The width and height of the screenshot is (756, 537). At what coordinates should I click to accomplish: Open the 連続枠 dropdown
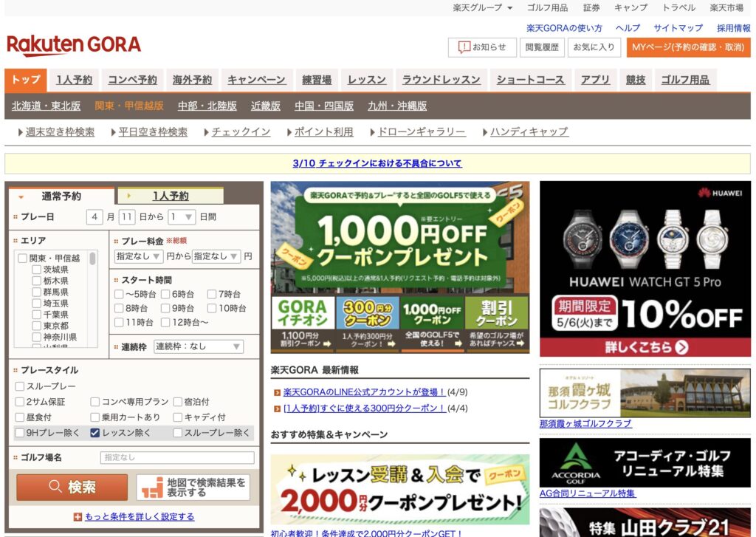[x=198, y=346]
